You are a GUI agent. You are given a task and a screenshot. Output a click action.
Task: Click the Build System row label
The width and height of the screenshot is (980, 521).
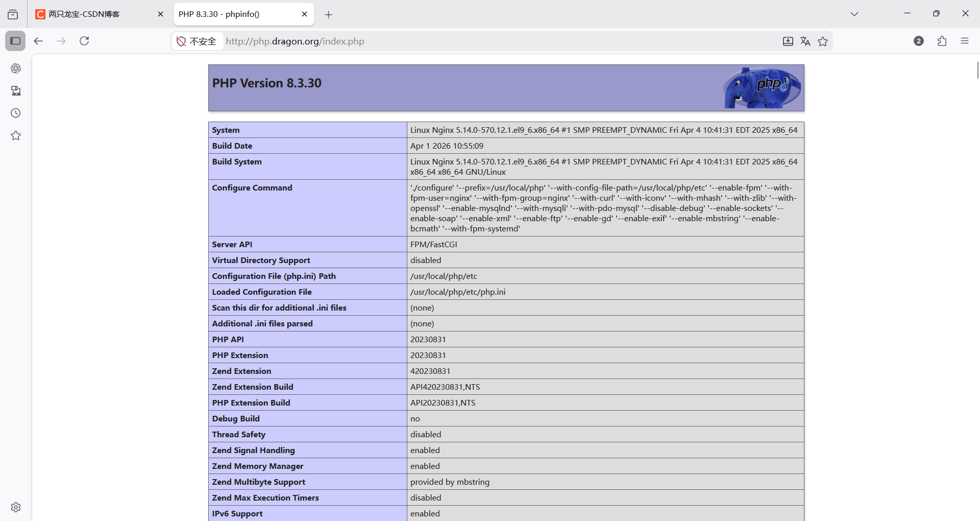point(237,162)
